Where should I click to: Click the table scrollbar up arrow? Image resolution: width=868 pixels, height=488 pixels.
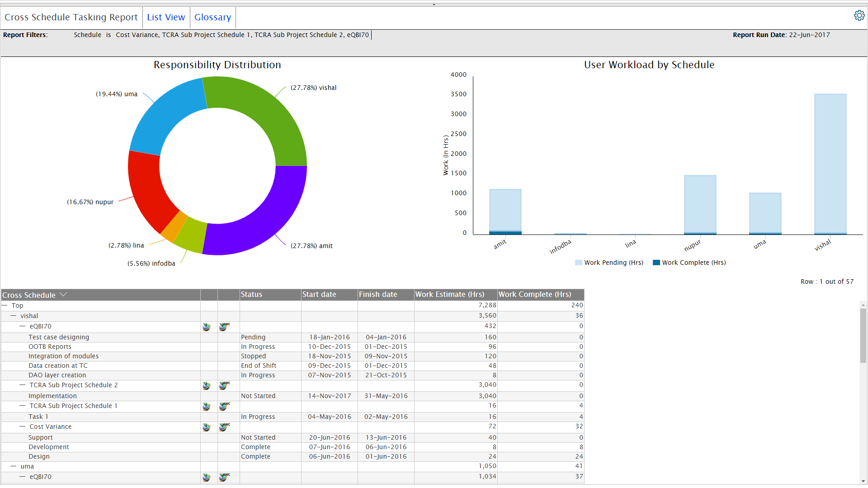[x=863, y=305]
